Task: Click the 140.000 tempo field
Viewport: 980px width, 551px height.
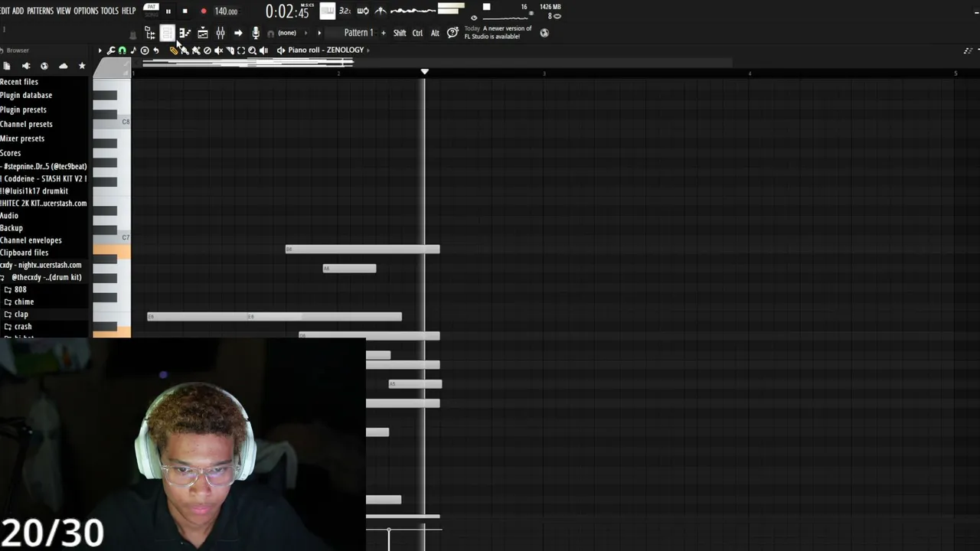Action: [x=226, y=11]
